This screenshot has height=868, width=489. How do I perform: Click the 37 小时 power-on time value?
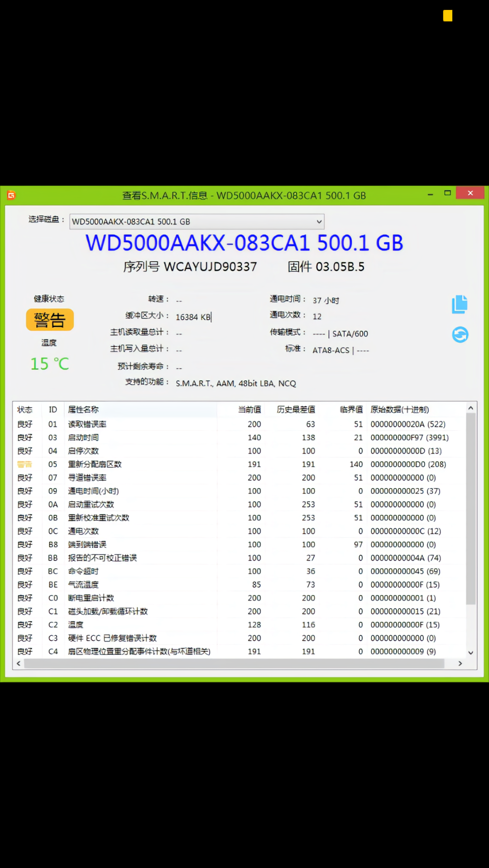click(x=326, y=300)
